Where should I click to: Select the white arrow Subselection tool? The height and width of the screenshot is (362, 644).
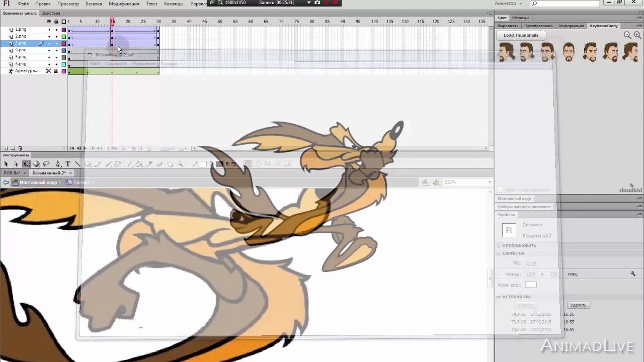(x=16, y=164)
